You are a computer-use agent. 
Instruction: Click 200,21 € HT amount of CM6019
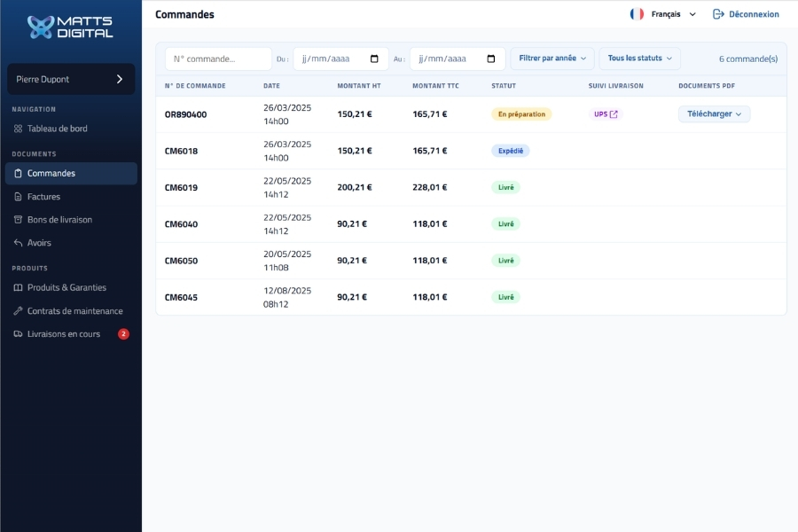pos(355,188)
